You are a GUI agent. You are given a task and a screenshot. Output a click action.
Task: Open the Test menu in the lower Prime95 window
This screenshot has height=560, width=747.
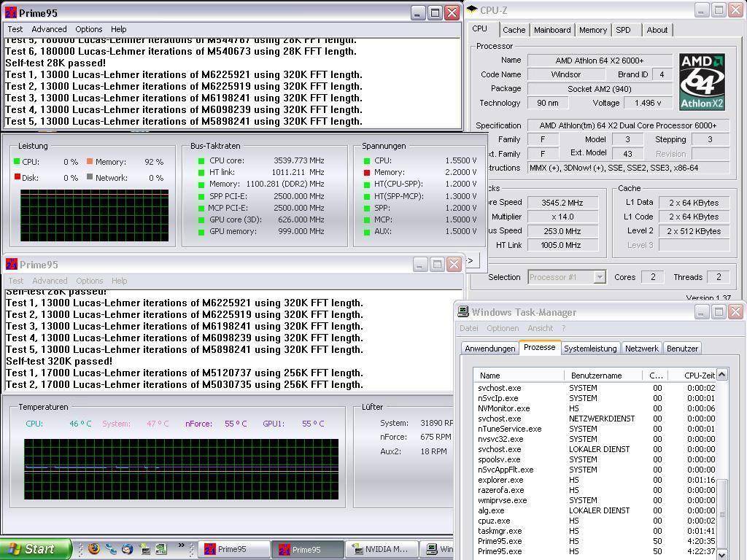coord(16,281)
